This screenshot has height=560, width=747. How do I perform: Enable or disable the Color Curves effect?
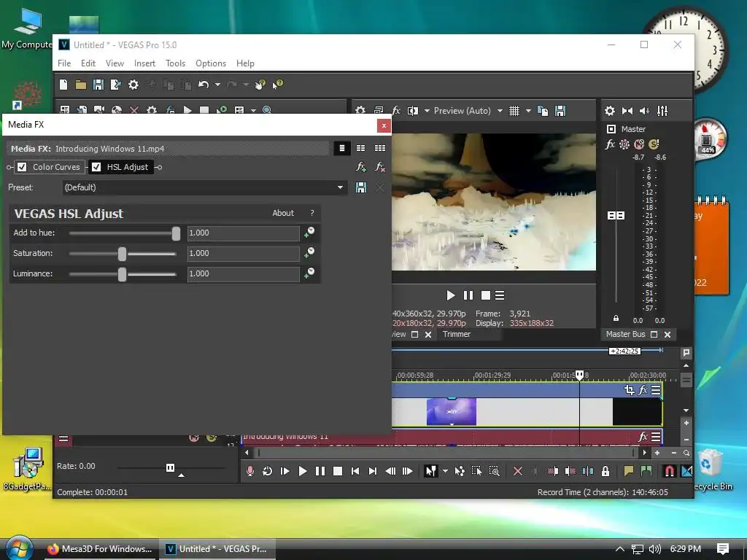pos(22,167)
